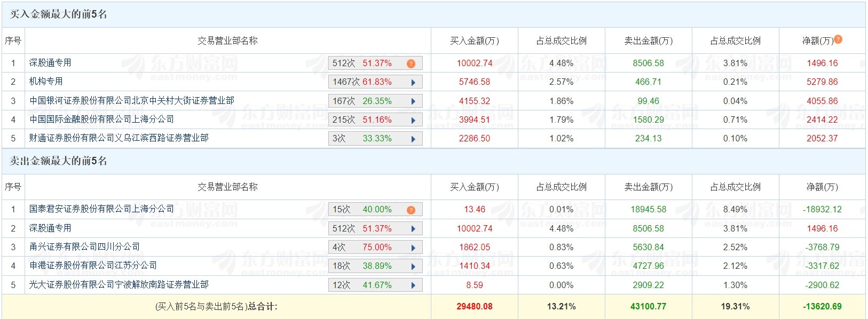Expand arrow for 申港证券 18次 stats
Image resolution: width=868 pixels, height=319 pixels.
[413, 266]
